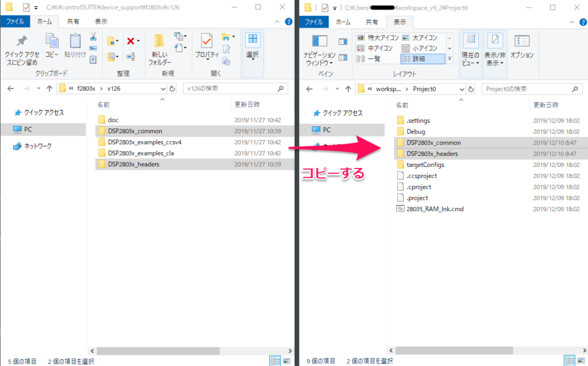Open folder Options in right window ribbon

[522, 46]
